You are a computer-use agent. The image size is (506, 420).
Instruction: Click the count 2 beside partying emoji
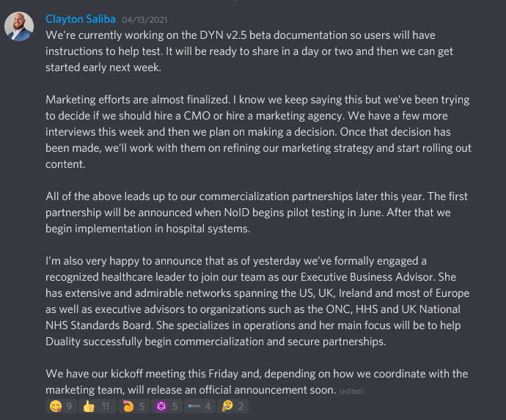[x=241, y=407]
